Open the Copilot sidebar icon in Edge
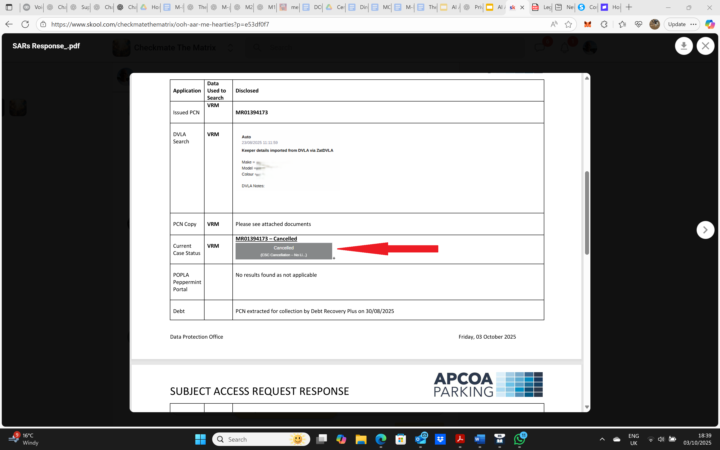This screenshot has height=450, width=720. 710,24
